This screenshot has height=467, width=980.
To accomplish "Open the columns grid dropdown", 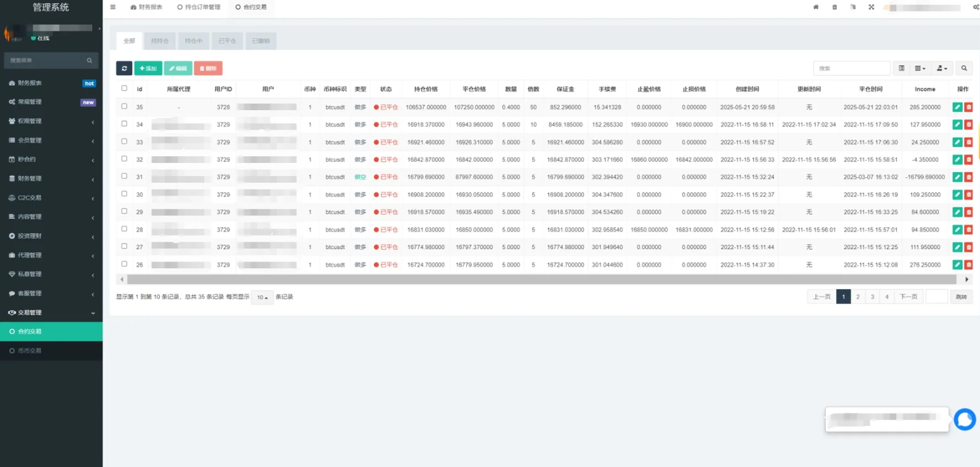I will coord(920,68).
